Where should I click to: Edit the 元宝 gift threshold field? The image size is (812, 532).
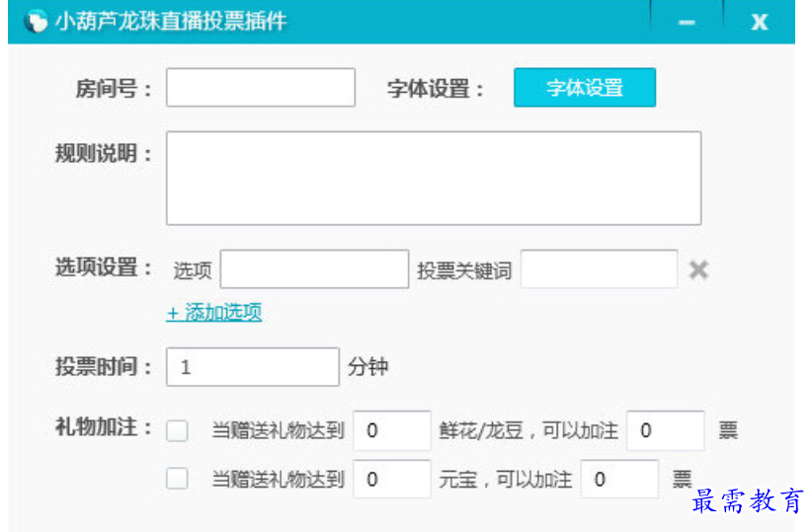tap(392, 480)
